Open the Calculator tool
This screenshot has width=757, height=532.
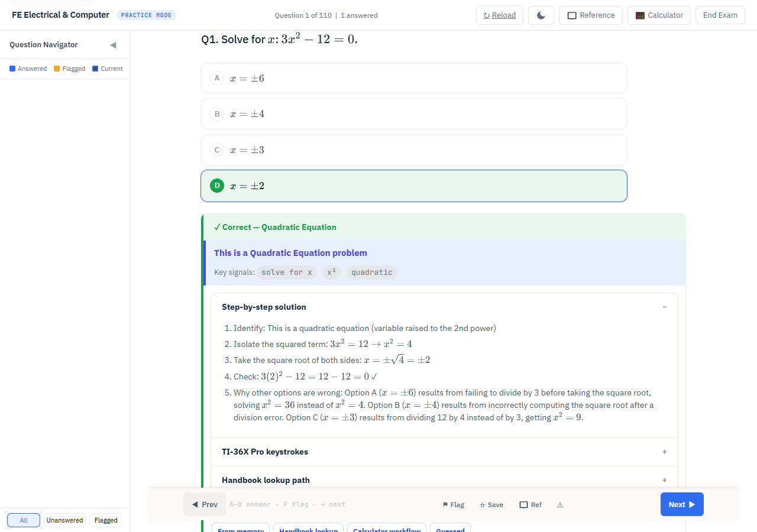point(659,15)
